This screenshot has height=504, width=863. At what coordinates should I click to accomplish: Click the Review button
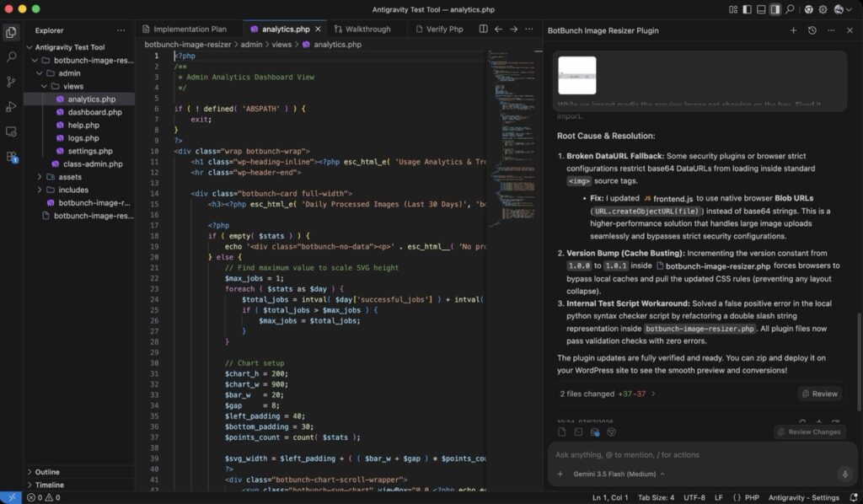coord(819,394)
